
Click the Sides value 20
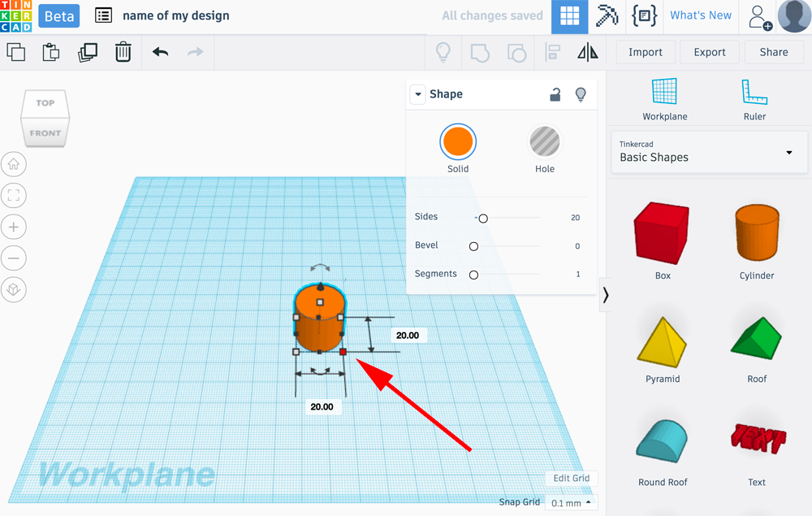coord(576,218)
